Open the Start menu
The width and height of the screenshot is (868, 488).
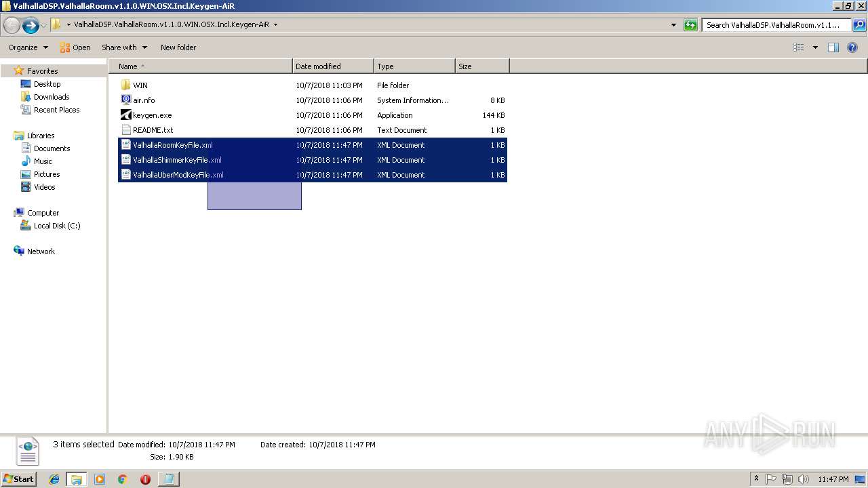(19, 479)
